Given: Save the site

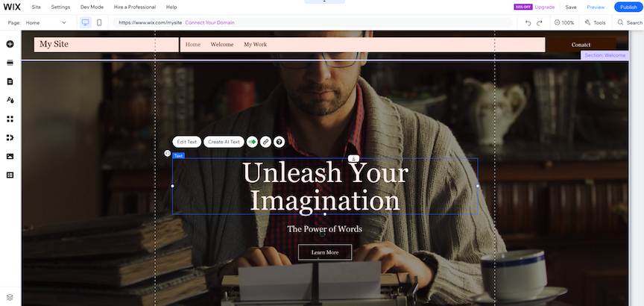Looking at the screenshot, I should [571, 7].
